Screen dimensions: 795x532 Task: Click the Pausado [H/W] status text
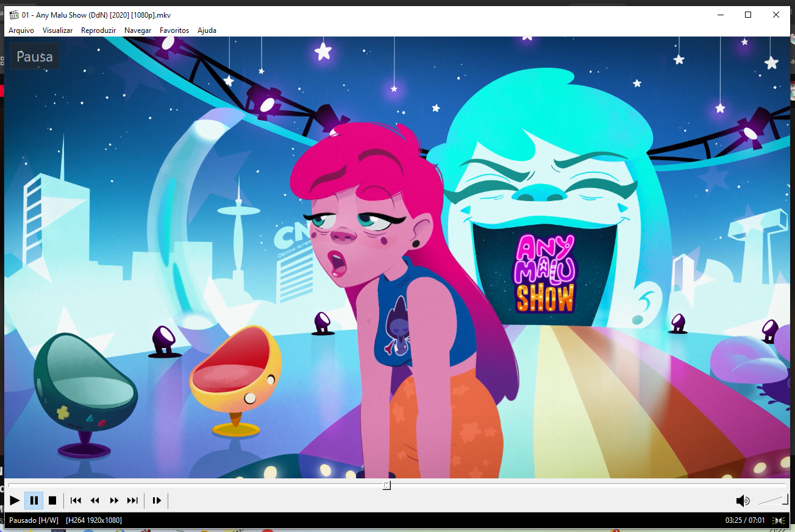(34, 520)
